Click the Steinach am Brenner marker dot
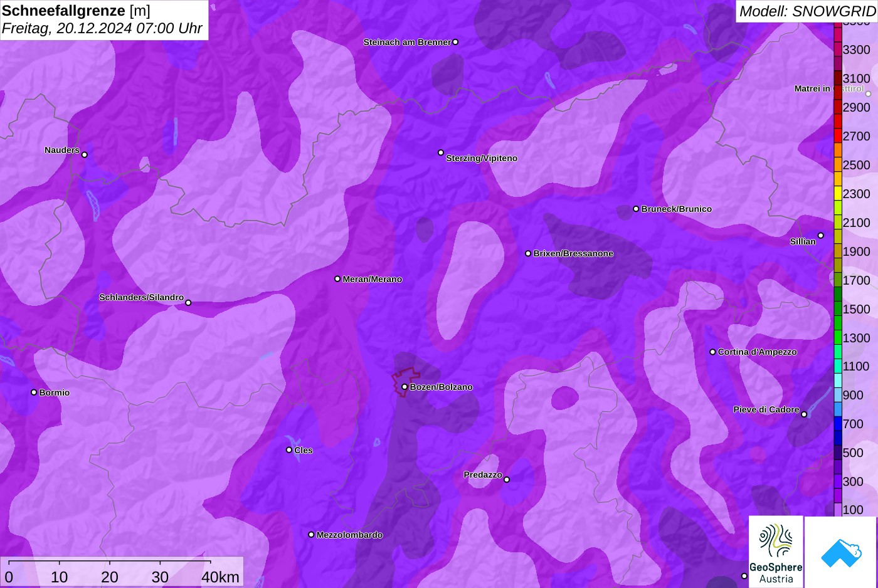878x588 pixels. [455, 42]
